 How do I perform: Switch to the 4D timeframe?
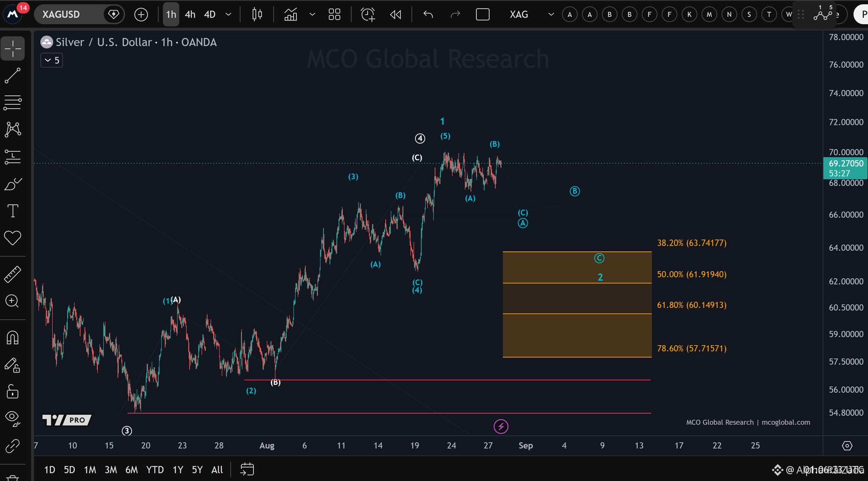pyautogui.click(x=210, y=14)
